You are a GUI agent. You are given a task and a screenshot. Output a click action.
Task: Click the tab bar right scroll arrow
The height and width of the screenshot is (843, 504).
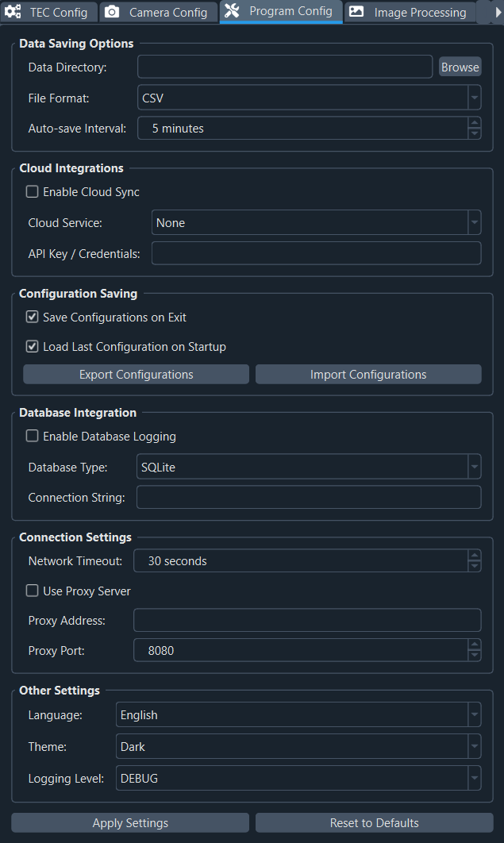pyautogui.click(x=498, y=12)
